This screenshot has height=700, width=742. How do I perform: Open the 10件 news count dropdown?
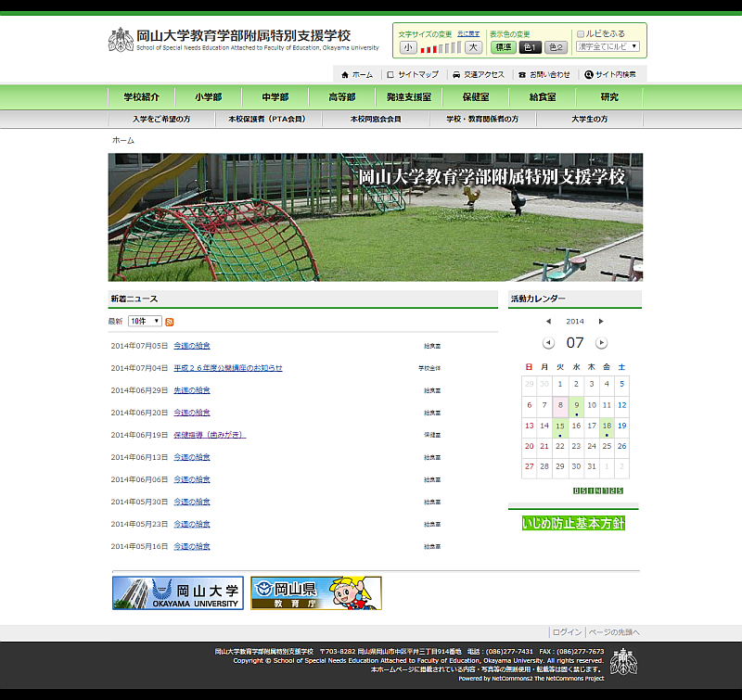click(x=145, y=321)
